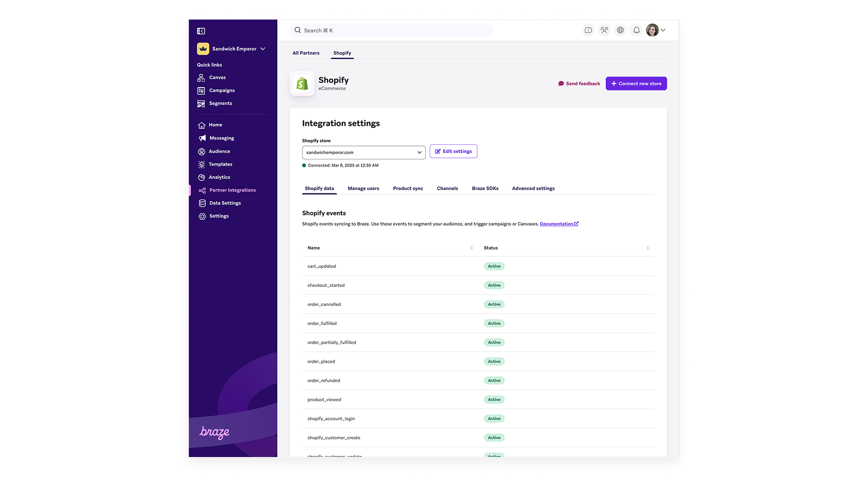Click Connect new store button
This screenshot has width=868, height=488.
(636, 84)
